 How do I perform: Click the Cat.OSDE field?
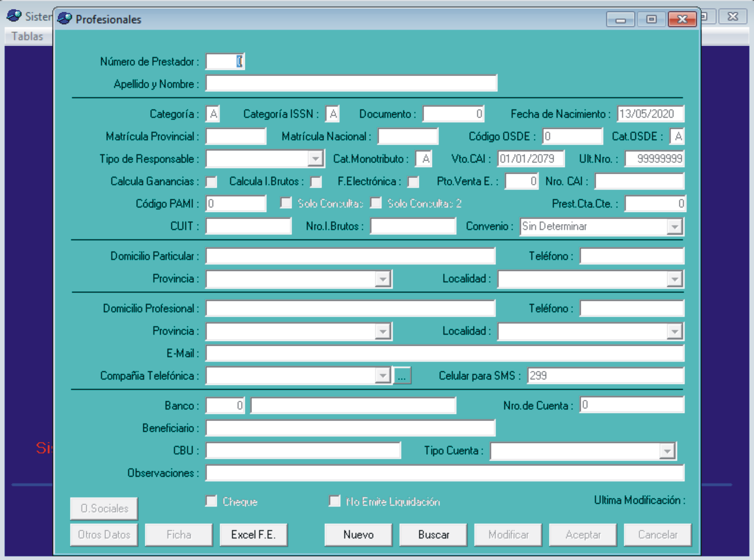[x=677, y=136]
